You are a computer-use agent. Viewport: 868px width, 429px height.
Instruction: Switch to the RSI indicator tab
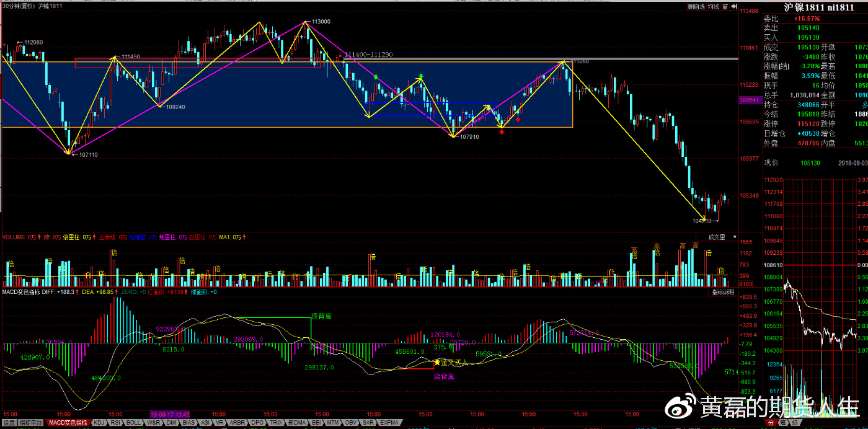click(x=115, y=422)
